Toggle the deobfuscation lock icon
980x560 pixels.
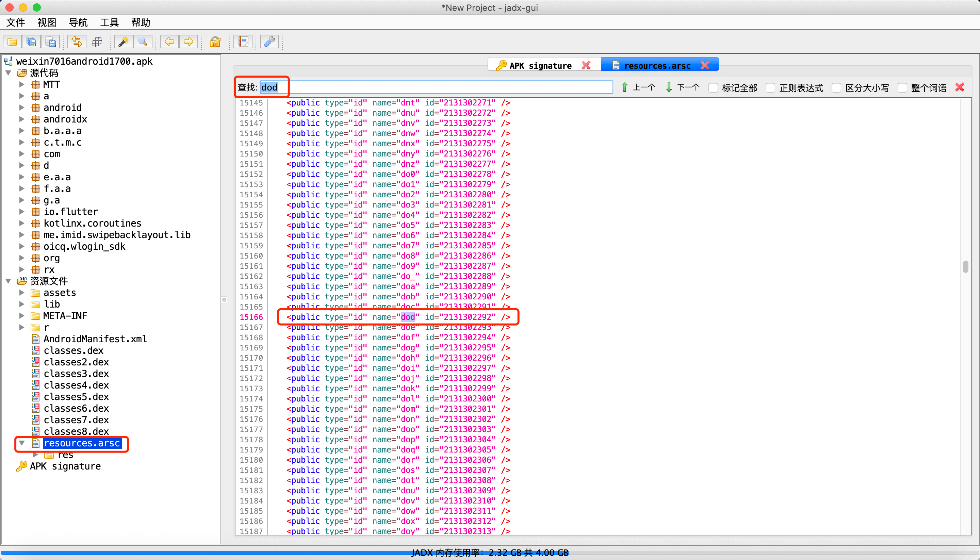click(x=215, y=42)
